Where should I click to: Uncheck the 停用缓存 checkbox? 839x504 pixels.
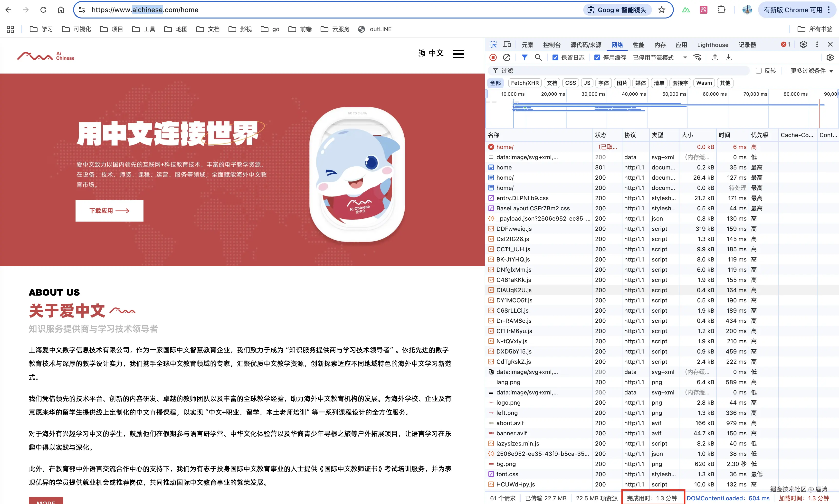(597, 57)
